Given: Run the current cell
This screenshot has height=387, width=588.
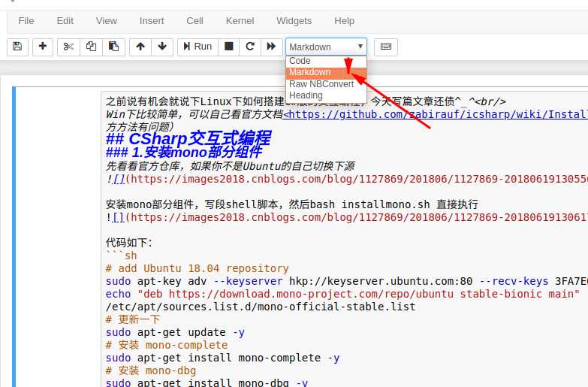Looking at the screenshot, I should [x=198, y=47].
